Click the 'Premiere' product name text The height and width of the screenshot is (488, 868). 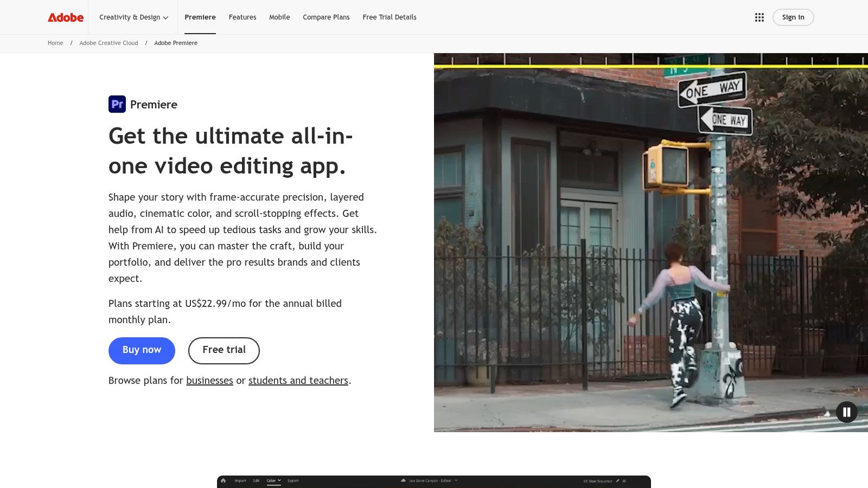(x=154, y=105)
